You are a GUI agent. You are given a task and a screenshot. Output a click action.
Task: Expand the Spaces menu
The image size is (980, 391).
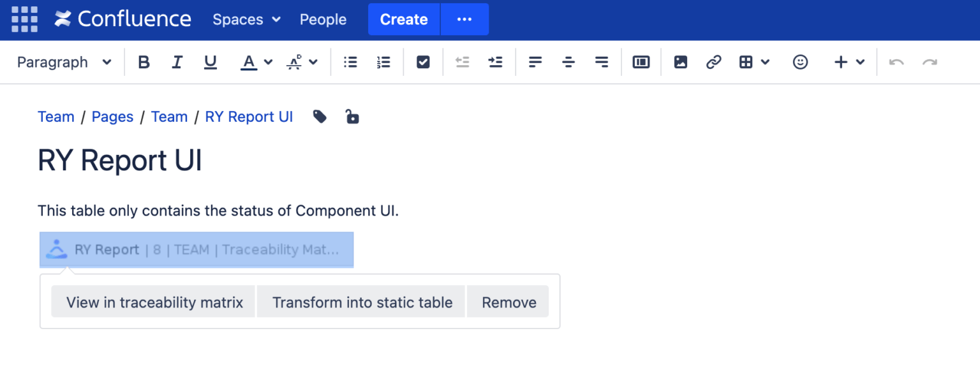coord(246,20)
